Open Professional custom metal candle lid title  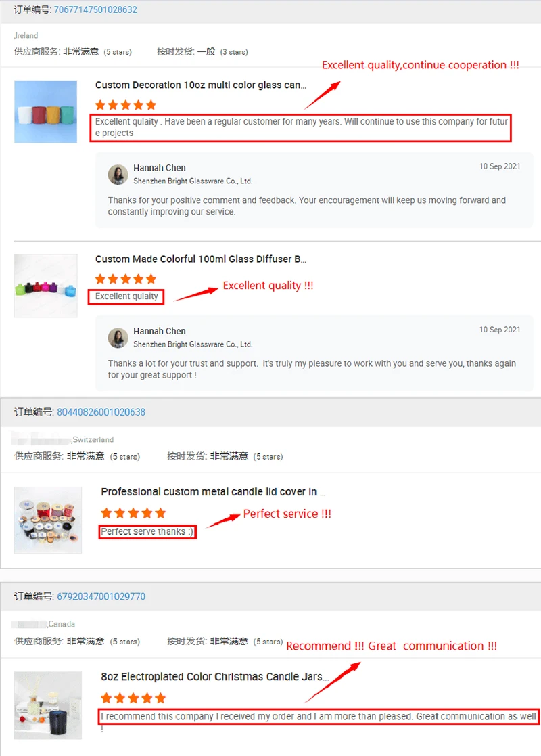click(213, 492)
